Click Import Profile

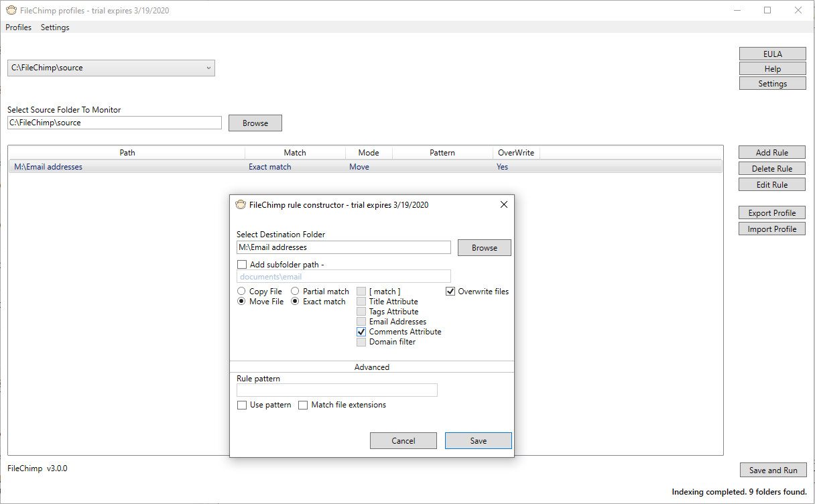click(x=772, y=229)
